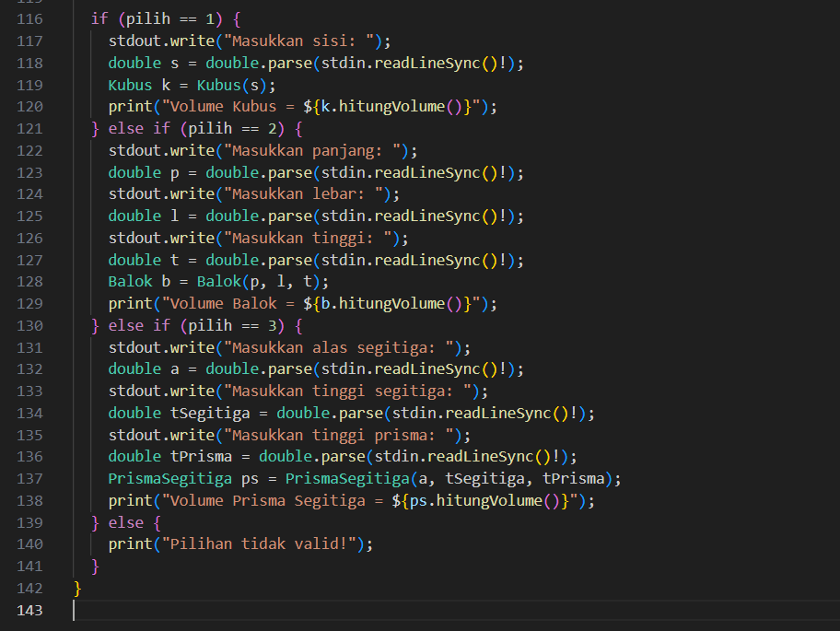
Task: Click line number 121 in the gutter
Action: pos(29,128)
